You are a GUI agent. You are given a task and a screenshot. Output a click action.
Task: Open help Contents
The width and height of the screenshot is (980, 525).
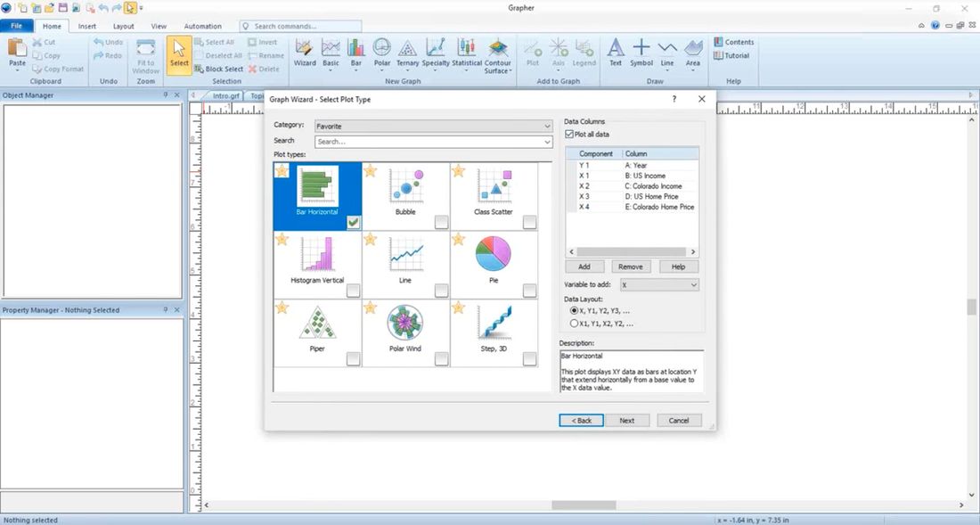734,42
